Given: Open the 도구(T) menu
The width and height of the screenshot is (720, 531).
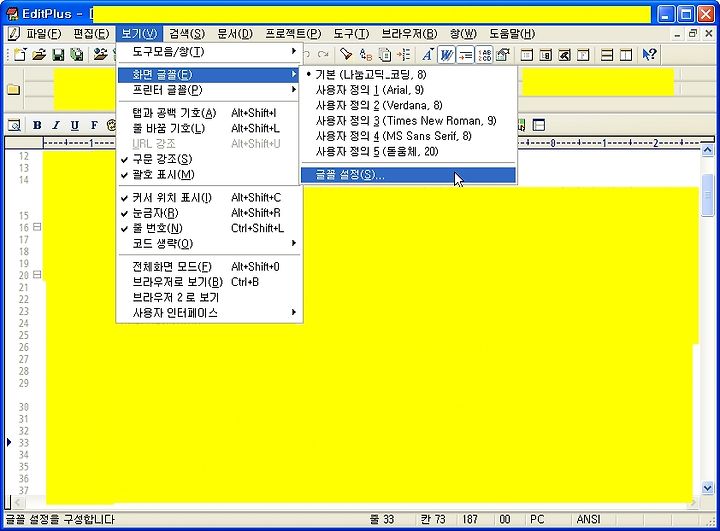Looking at the screenshot, I should click(351, 34).
